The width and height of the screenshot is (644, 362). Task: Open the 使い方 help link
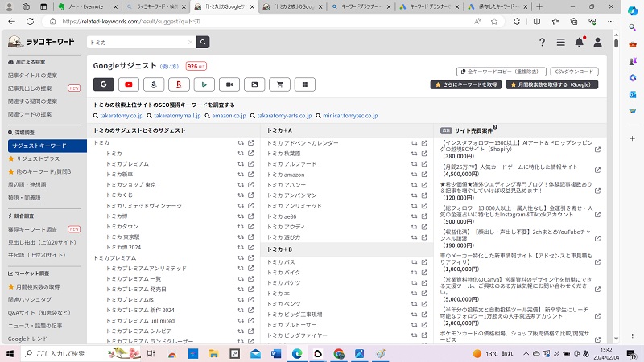[169, 67]
